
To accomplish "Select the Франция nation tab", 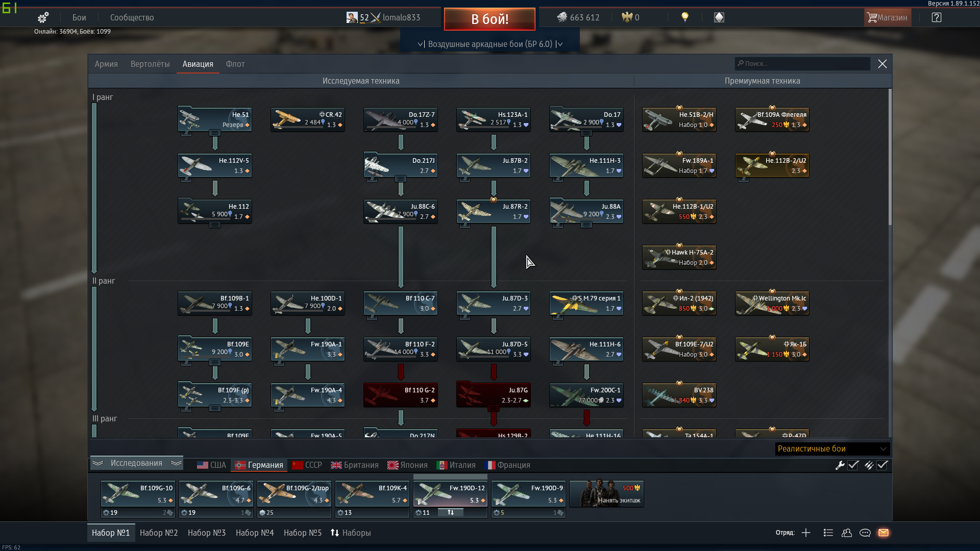I will coord(507,465).
